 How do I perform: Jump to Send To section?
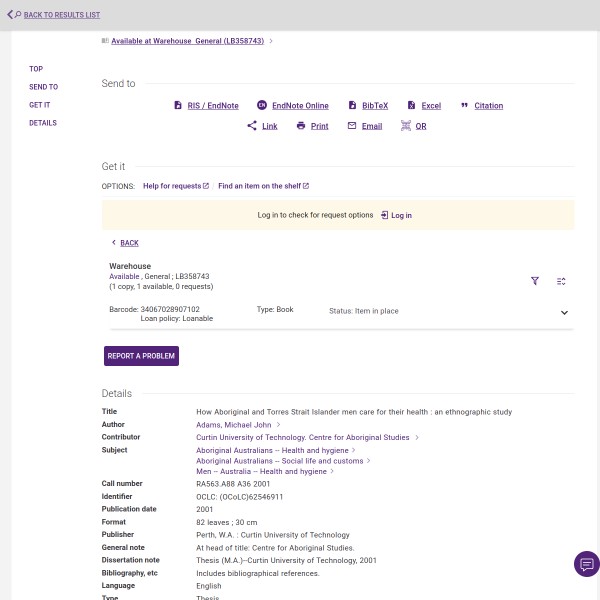pos(43,87)
